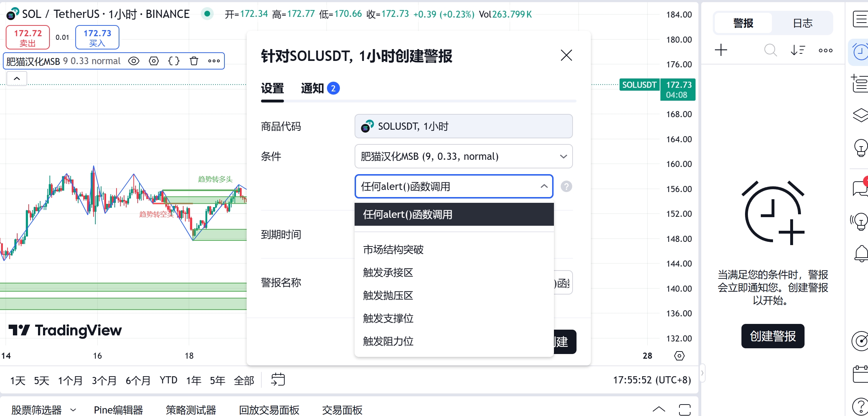Open radar target icon in sidebar
The height and width of the screenshot is (416, 868).
click(860, 340)
